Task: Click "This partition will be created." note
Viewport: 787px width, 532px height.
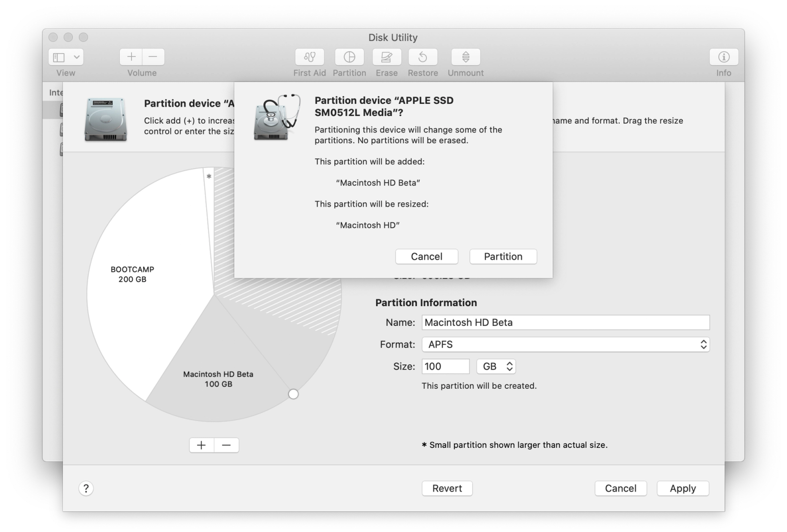Action: 479,386
